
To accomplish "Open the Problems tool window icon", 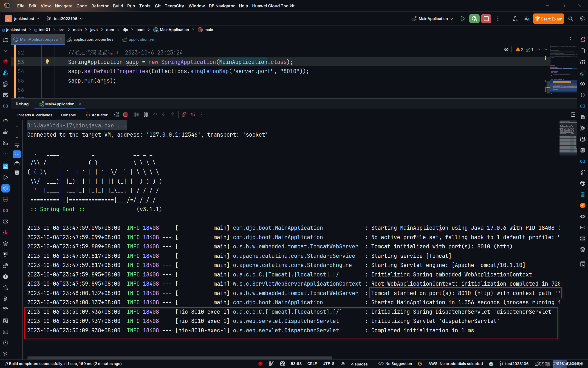I will (x=5, y=343).
